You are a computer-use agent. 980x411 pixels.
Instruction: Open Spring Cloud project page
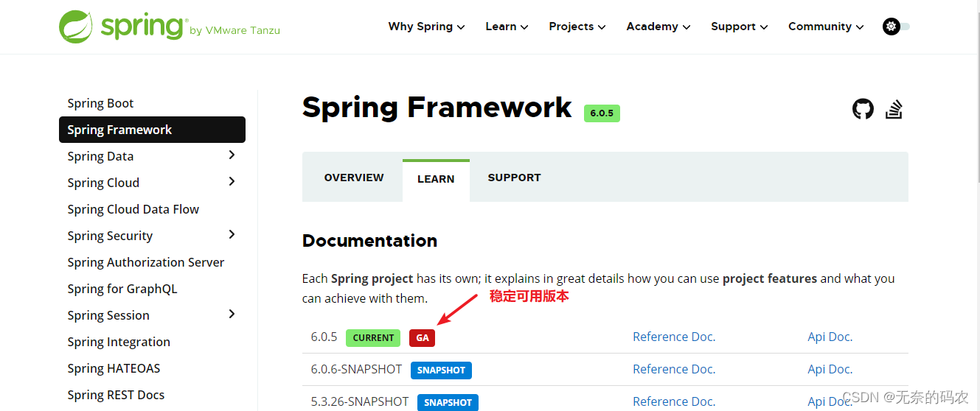103,183
